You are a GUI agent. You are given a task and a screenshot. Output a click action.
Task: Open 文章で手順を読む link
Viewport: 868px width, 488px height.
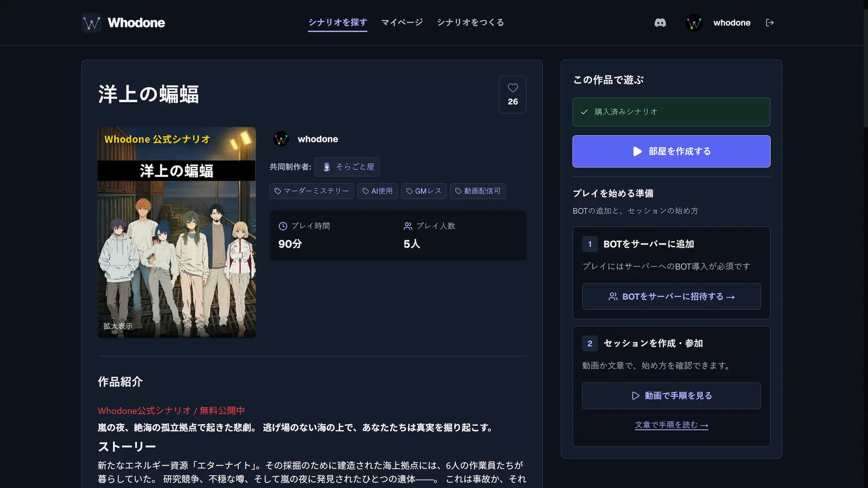[x=671, y=425]
